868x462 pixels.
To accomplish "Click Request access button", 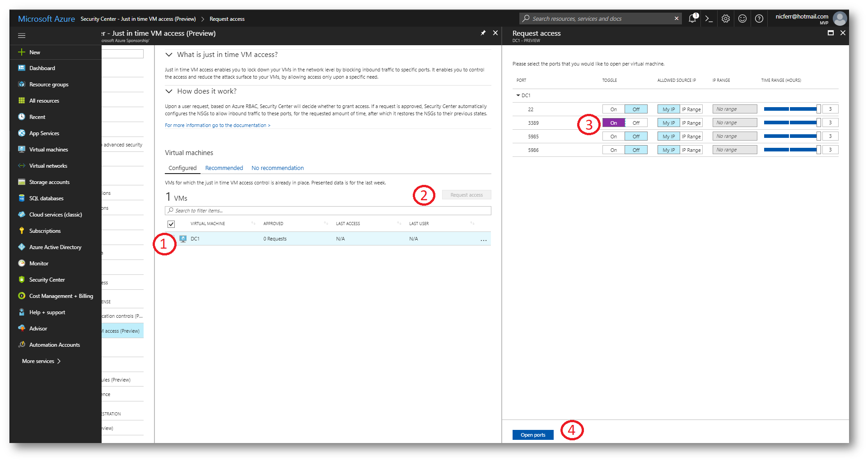I will pyautogui.click(x=467, y=195).
